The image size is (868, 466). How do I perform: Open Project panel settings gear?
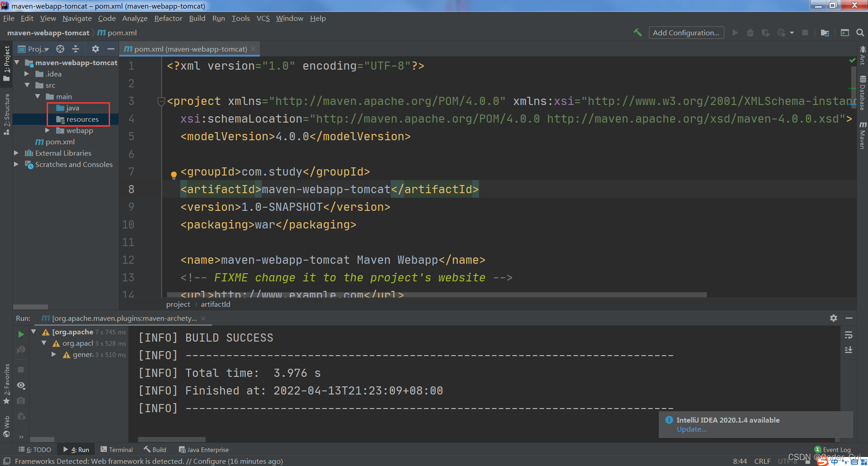click(96, 49)
